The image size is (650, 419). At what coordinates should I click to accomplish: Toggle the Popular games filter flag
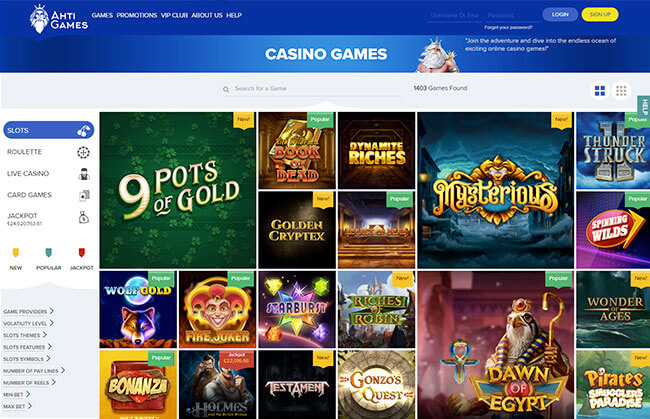tap(49, 252)
